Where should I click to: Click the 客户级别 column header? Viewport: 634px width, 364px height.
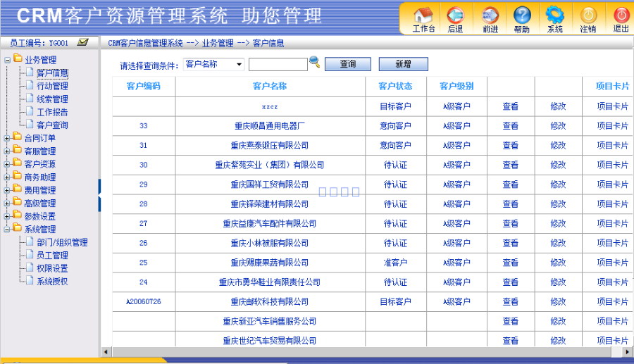(x=456, y=86)
